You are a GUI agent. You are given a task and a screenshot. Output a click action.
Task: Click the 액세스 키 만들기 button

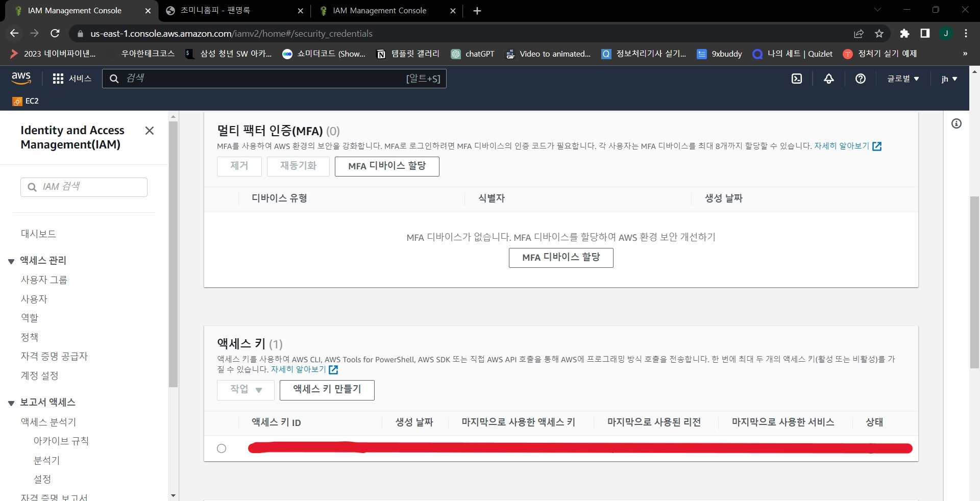[327, 390]
